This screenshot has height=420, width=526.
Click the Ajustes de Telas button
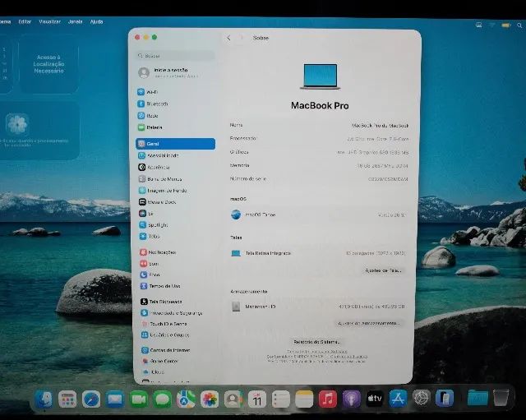(x=383, y=270)
